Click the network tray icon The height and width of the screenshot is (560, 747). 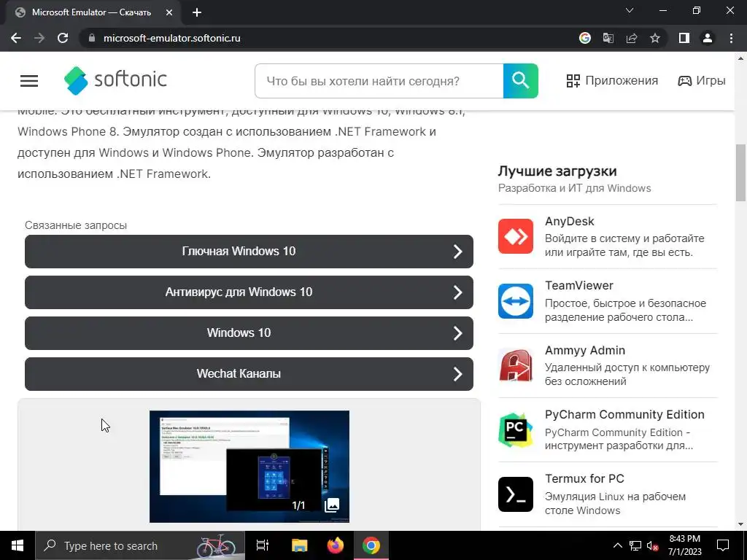click(x=635, y=545)
